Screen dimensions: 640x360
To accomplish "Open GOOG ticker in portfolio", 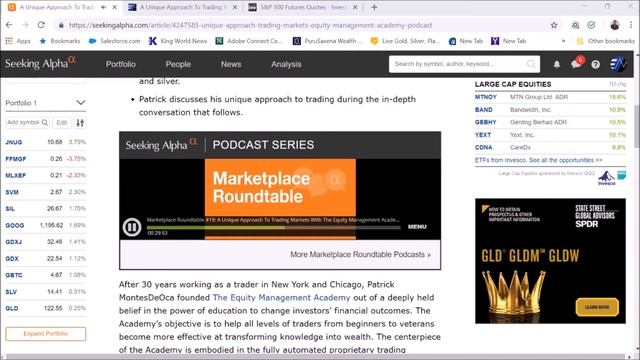I will [x=15, y=225].
